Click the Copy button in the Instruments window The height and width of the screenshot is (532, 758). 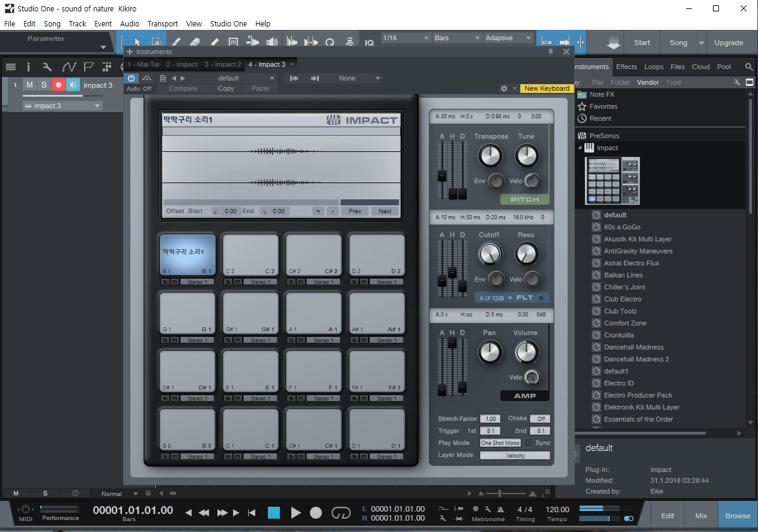pos(226,88)
